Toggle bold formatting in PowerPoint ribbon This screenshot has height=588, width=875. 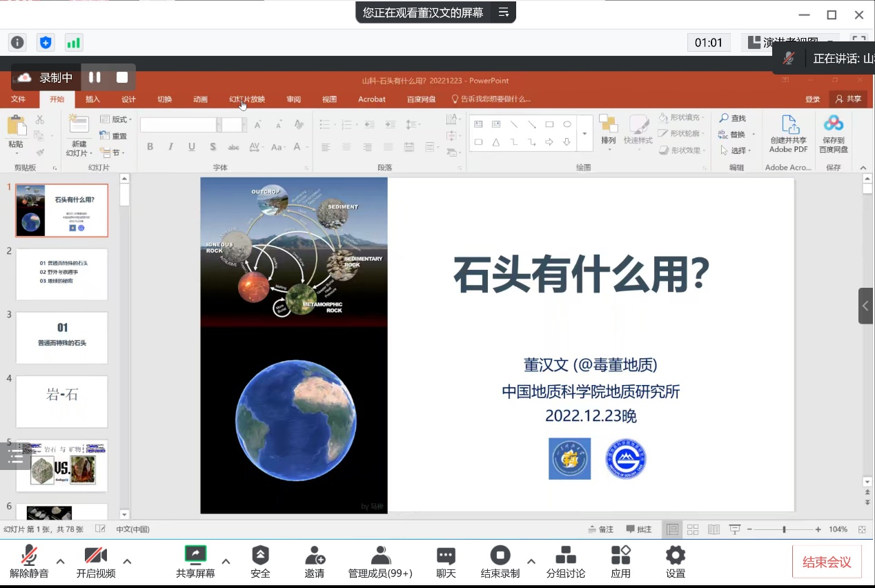coord(150,147)
